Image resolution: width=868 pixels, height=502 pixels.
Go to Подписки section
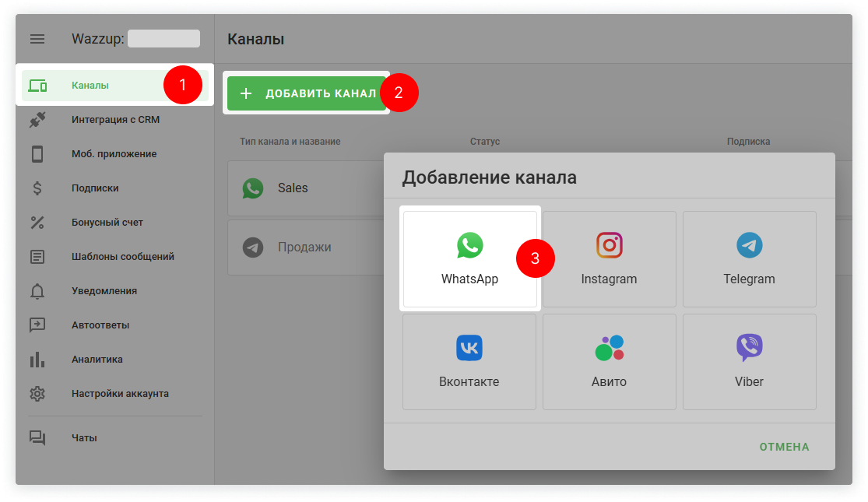(x=95, y=188)
